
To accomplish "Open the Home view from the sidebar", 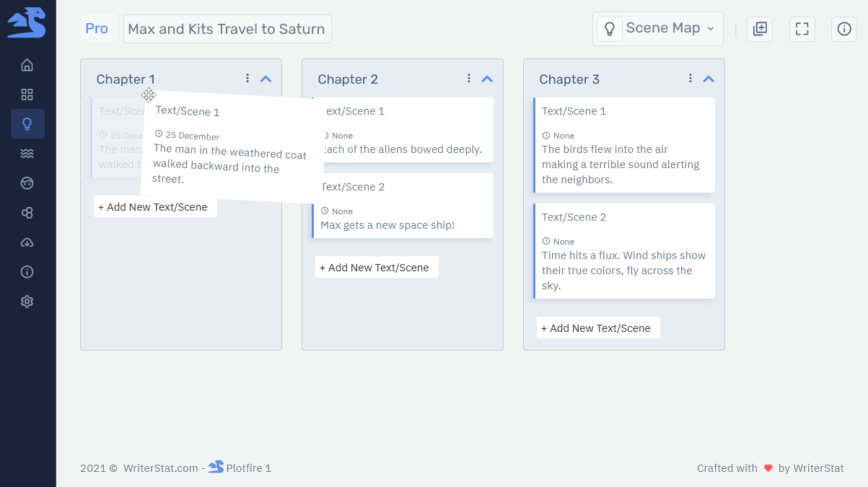I will tap(27, 64).
